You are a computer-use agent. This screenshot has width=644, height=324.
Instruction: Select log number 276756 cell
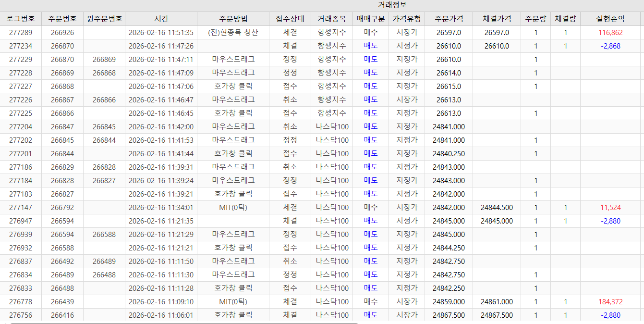21,315
